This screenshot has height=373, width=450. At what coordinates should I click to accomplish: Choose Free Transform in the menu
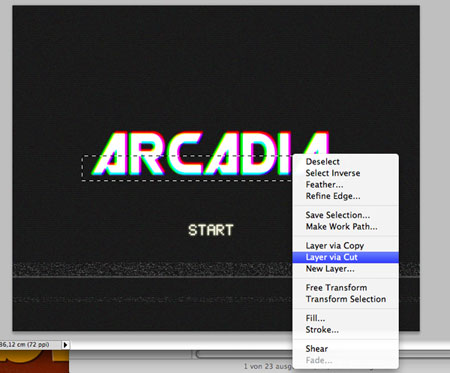(x=345, y=288)
